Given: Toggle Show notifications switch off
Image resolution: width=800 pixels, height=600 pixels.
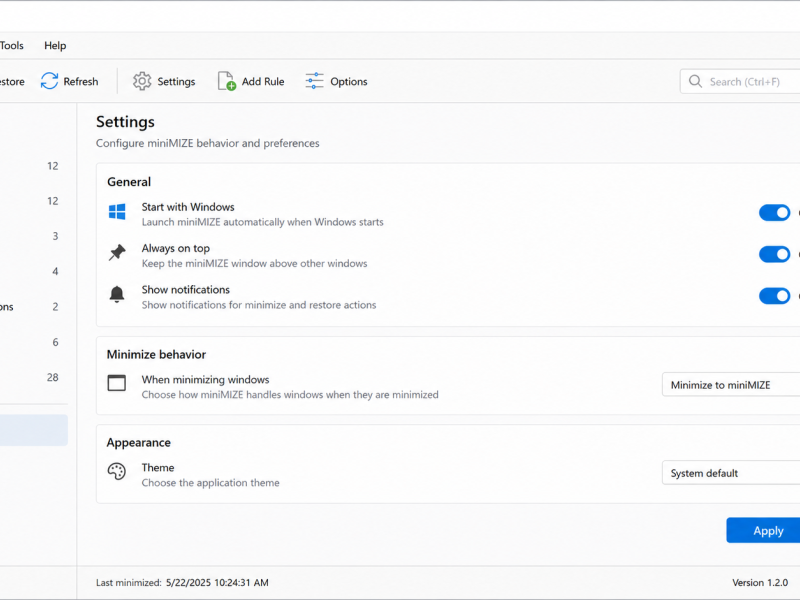Looking at the screenshot, I should (774, 295).
